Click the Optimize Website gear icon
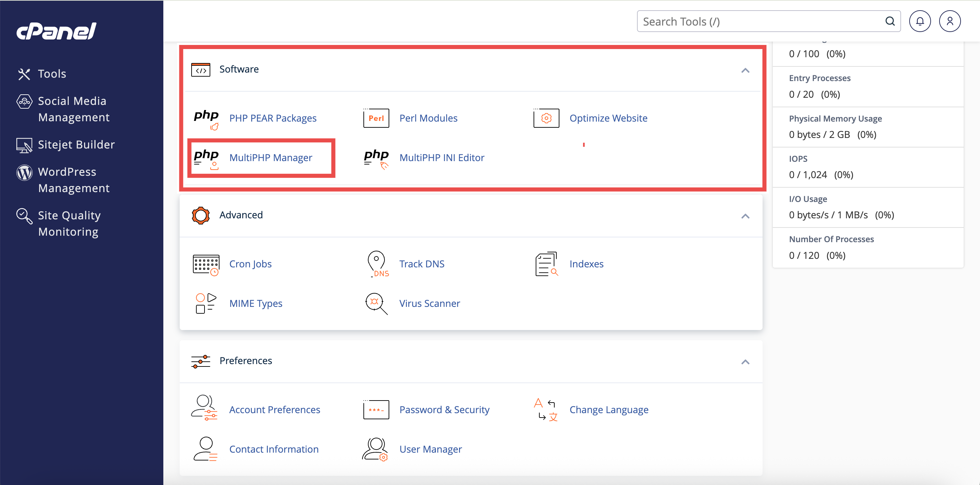Viewport: 980px width, 485px height. pyautogui.click(x=546, y=118)
